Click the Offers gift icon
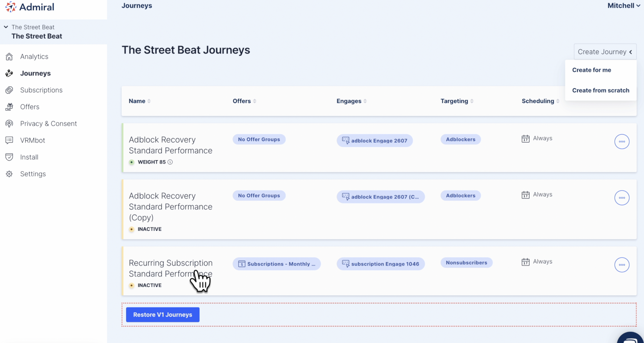 click(9, 107)
